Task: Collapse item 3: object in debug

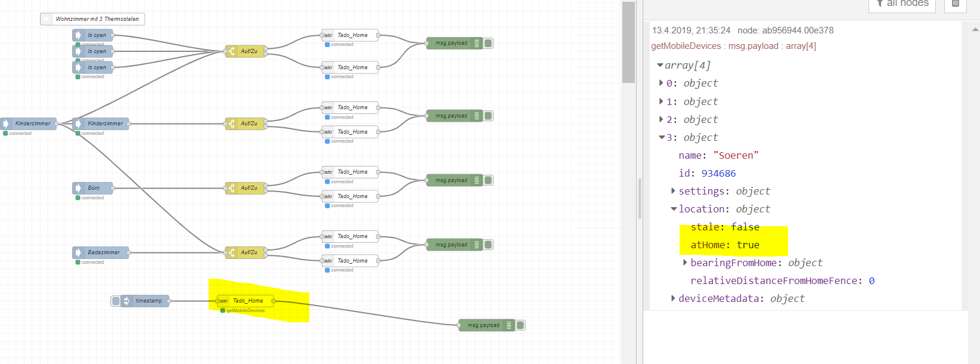Action: (x=661, y=137)
